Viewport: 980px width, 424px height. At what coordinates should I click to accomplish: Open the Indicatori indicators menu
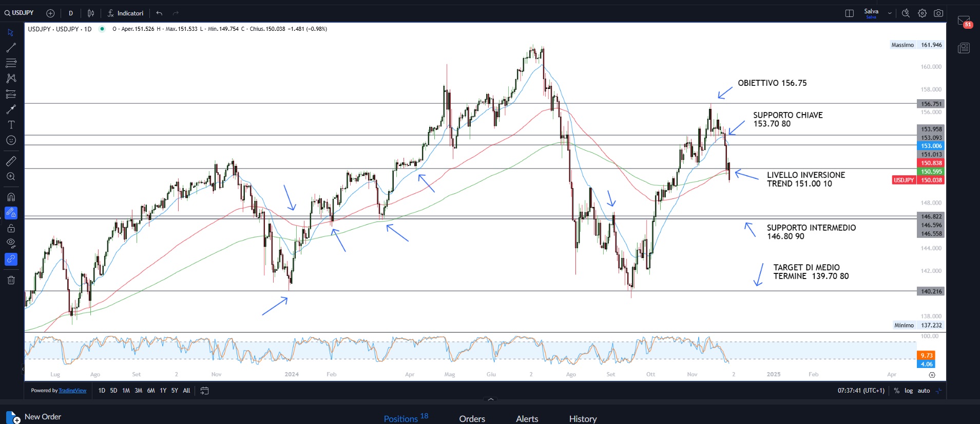pyautogui.click(x=125, y=13)
